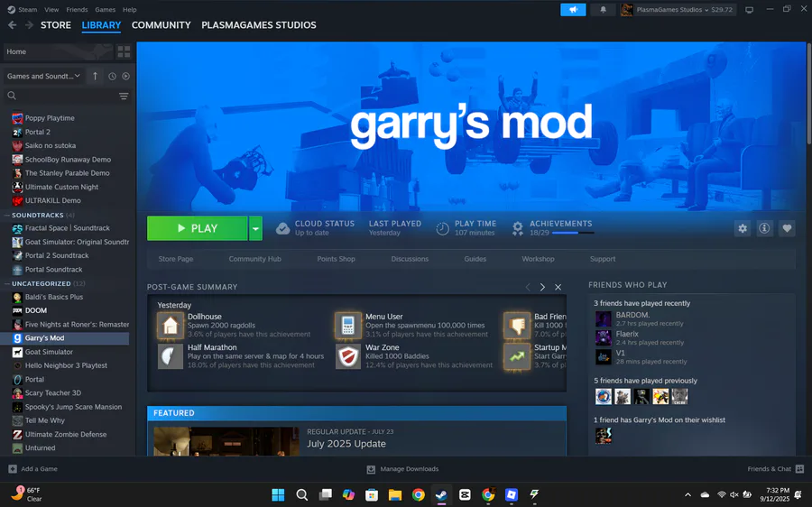The height and width of the screenshot is (507, 812).
Task: Switch to the COMMUNITY tab
Action: click(161, 25)
